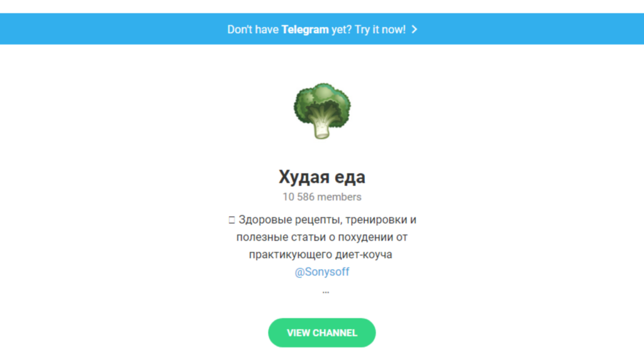The width and height of the screenshot is (644, 362).
Task: Click the empty emoji placeholder box before Здоровые
Action: click(231, 221)
